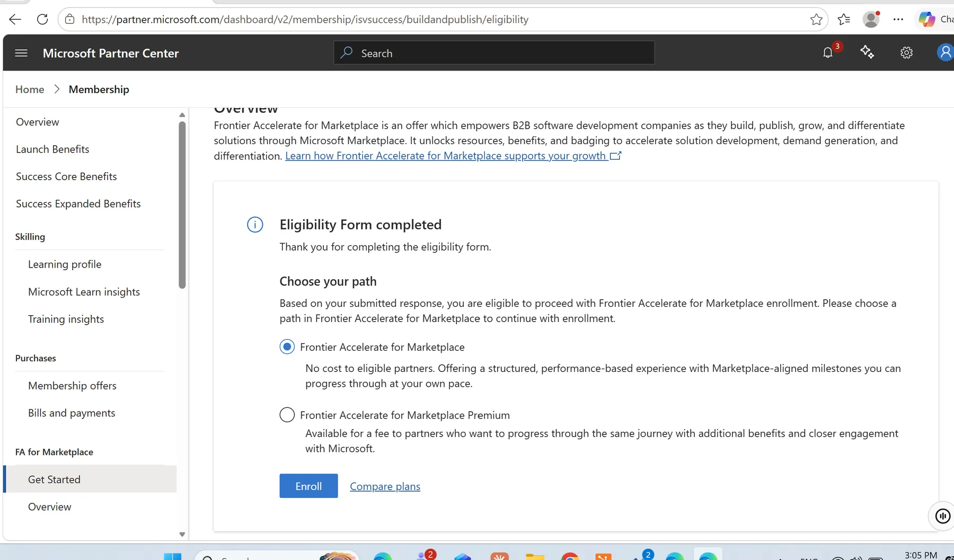Click the sidebar scrollbar down arrow
The height and width of the screenshot is (560, 954).
pyautogui.click(x=182, y=534)
